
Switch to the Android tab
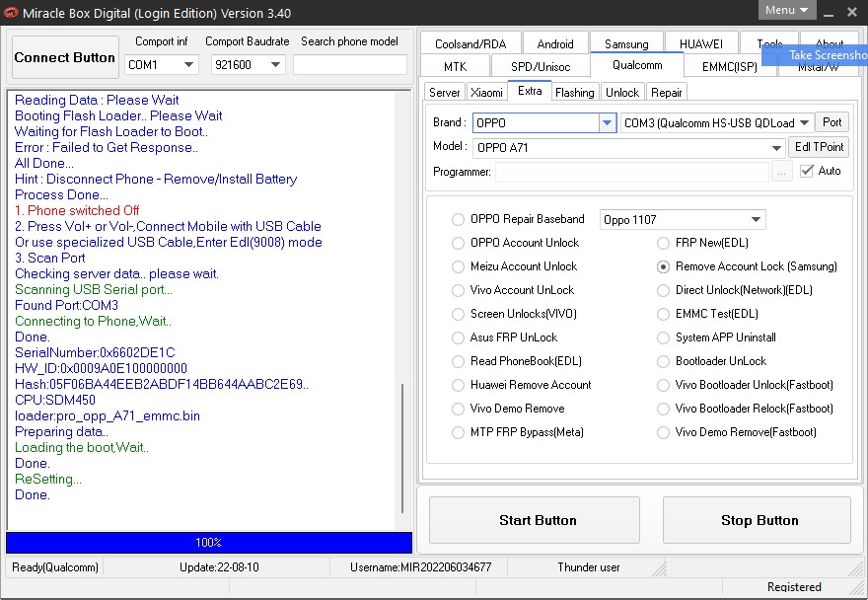[x=555, y=43]
